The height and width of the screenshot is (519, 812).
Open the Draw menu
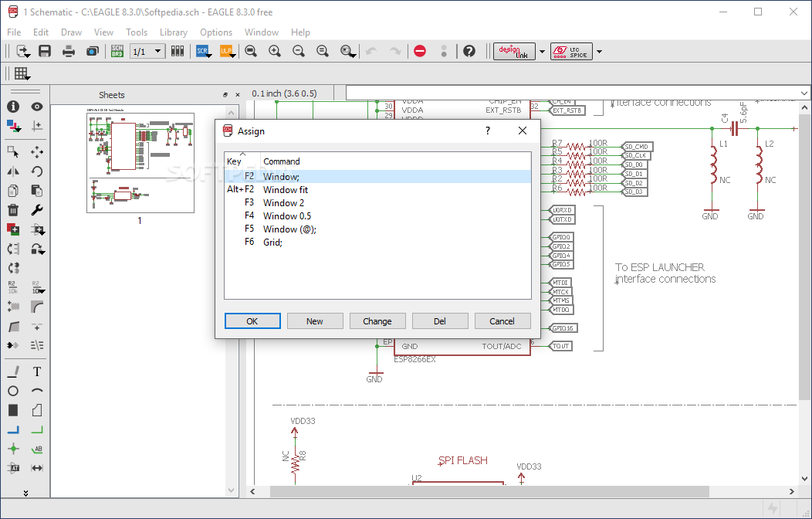coord(72,32)
